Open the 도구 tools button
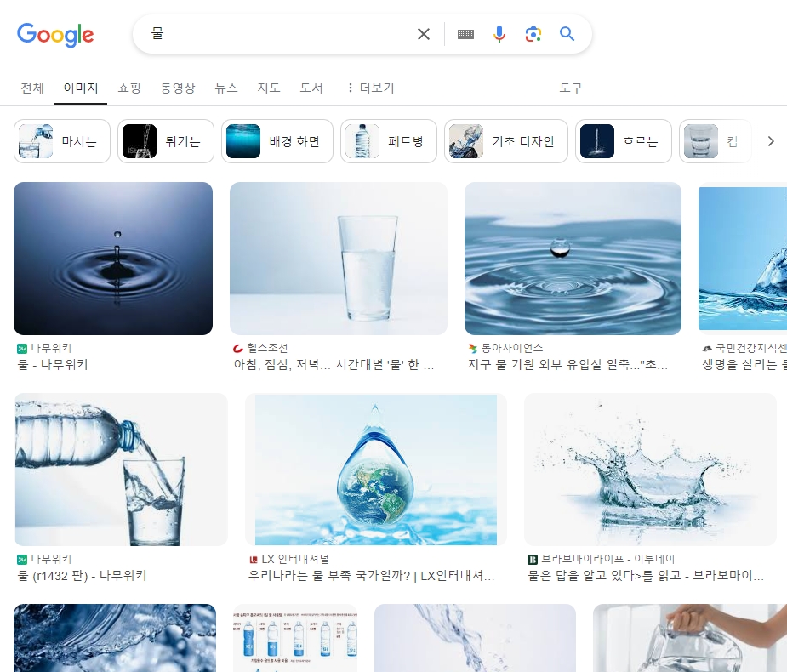 click(x=571, y=88)
